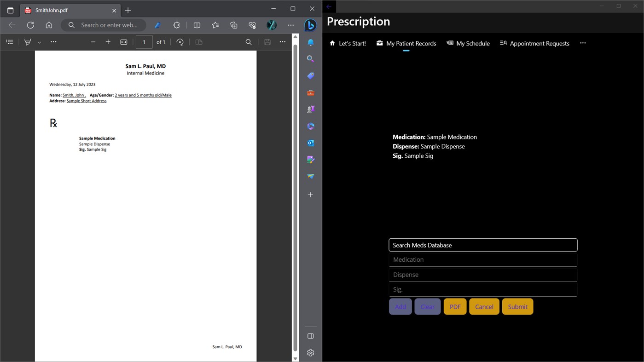The height and width of the screenshot is (362, 644).
Task: Fit the PDF page to width
Action: click(x=123, y=42)
